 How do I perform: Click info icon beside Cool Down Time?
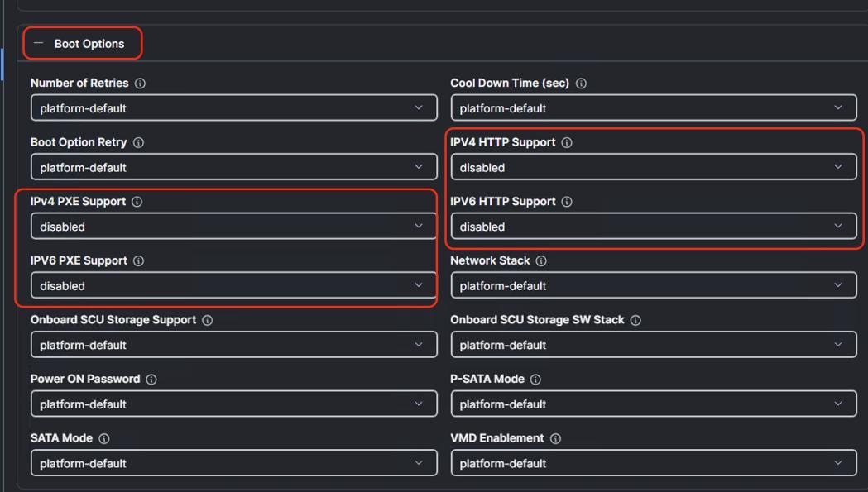581,84
